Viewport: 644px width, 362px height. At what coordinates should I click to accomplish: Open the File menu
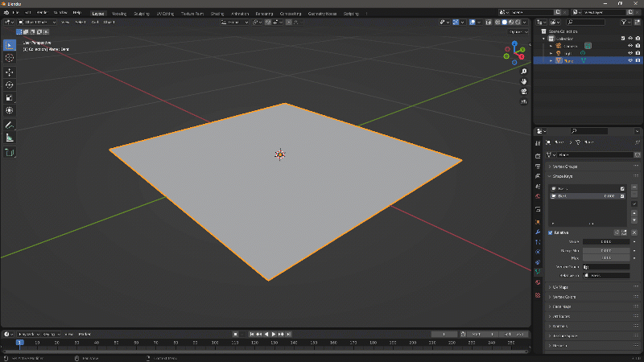click(15, 13)
